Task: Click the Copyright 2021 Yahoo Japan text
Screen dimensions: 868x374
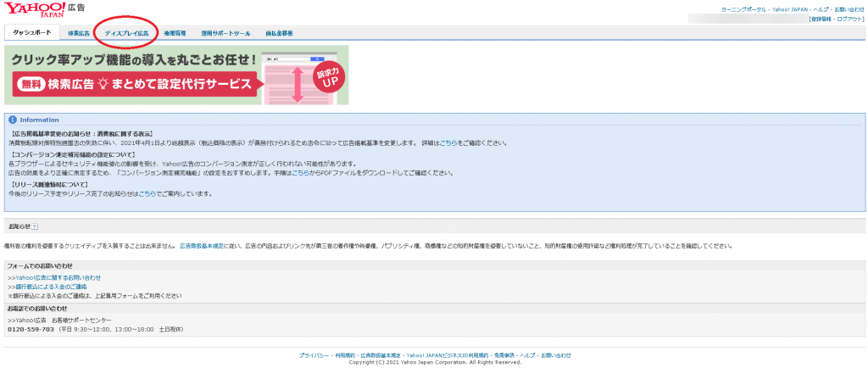Action: pos(435,362)
